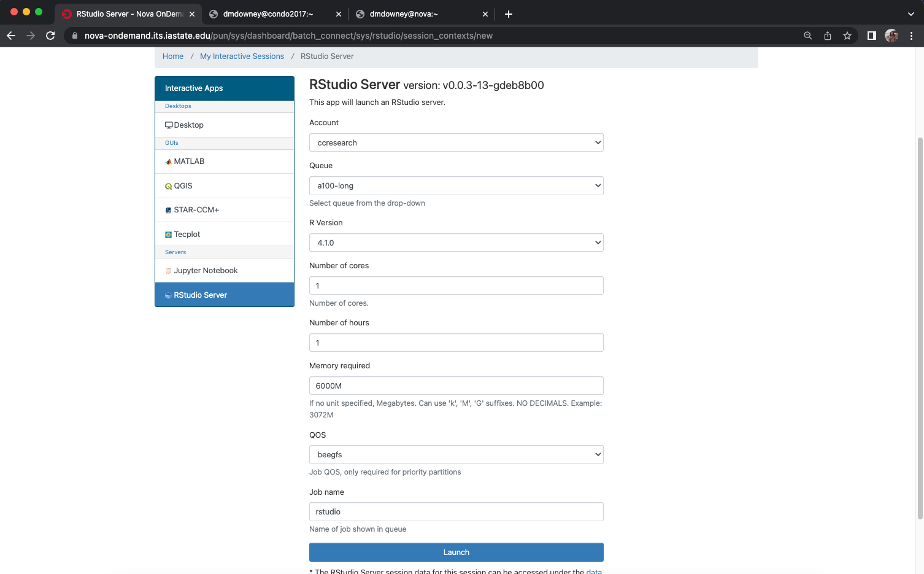Open the Queue dropdown showing a100-long

coord(456,185)
